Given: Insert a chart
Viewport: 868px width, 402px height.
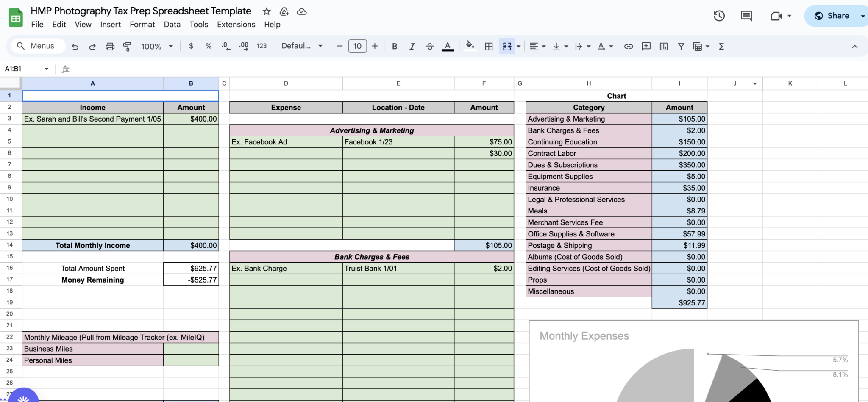Looking at the screenshot, I should [x=664, y=46].
